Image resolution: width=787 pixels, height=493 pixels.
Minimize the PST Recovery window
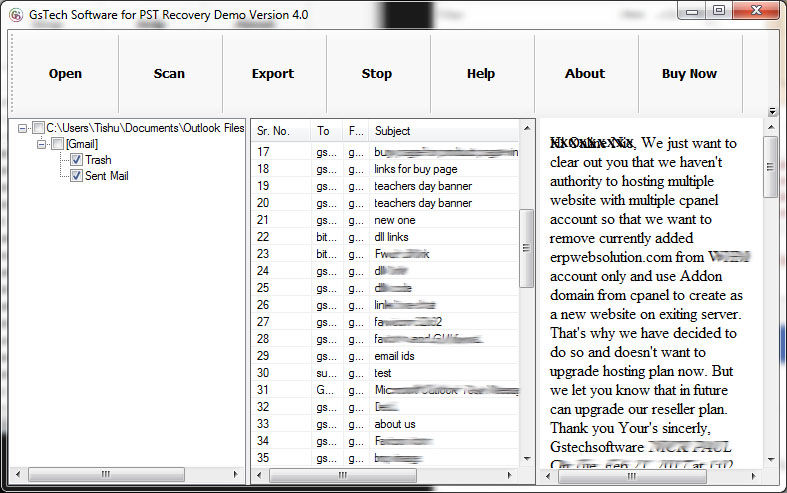pyautogui.click(x=692, y=11)
